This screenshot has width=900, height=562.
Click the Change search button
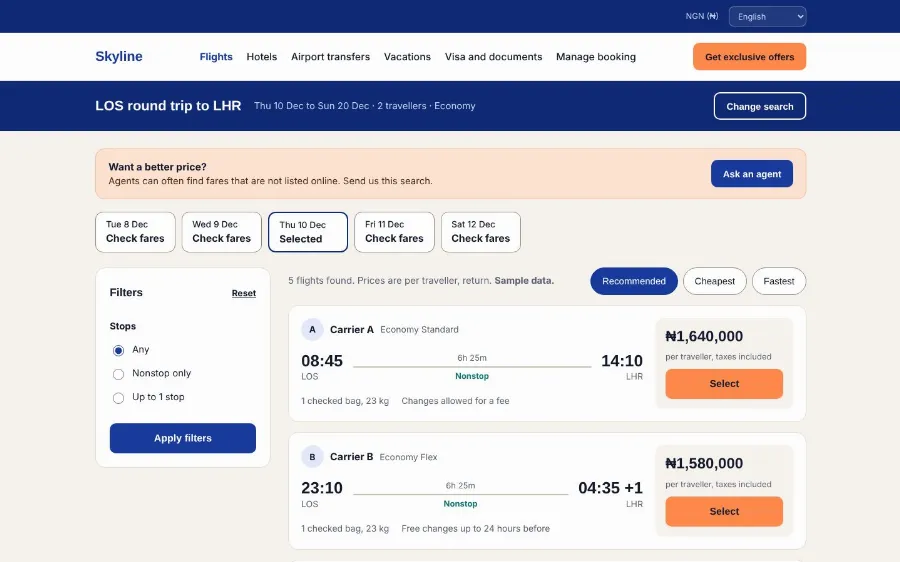tap(760, 106)
